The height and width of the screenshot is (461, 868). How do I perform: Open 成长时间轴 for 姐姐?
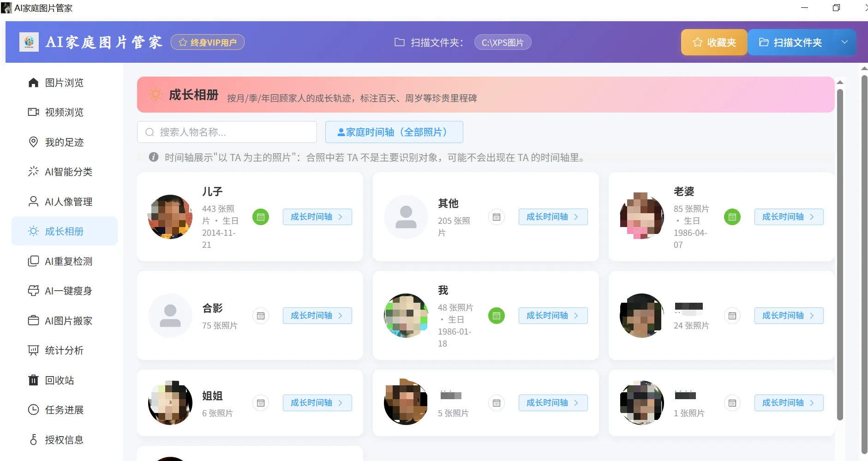[x=317, y=403]
